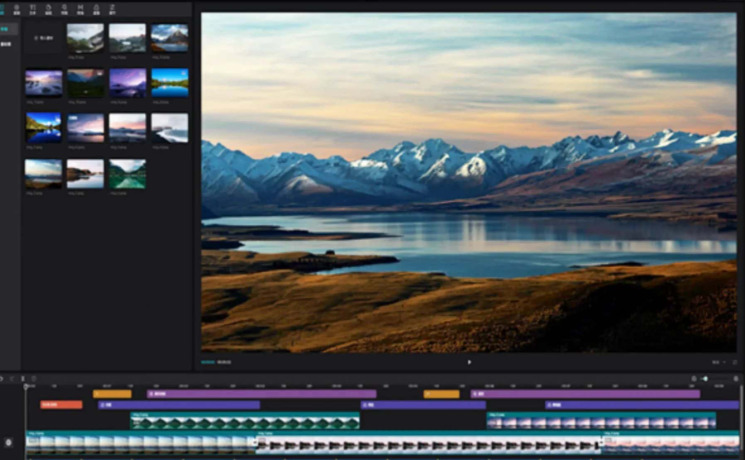Open the Effects tab icon
This screenshot has height=460, width=745.
click(65, 9)
